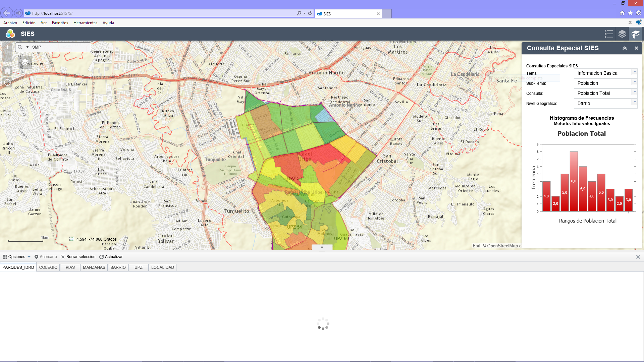Switch to the BARRIO tab
644x362 pixels.
118,267
